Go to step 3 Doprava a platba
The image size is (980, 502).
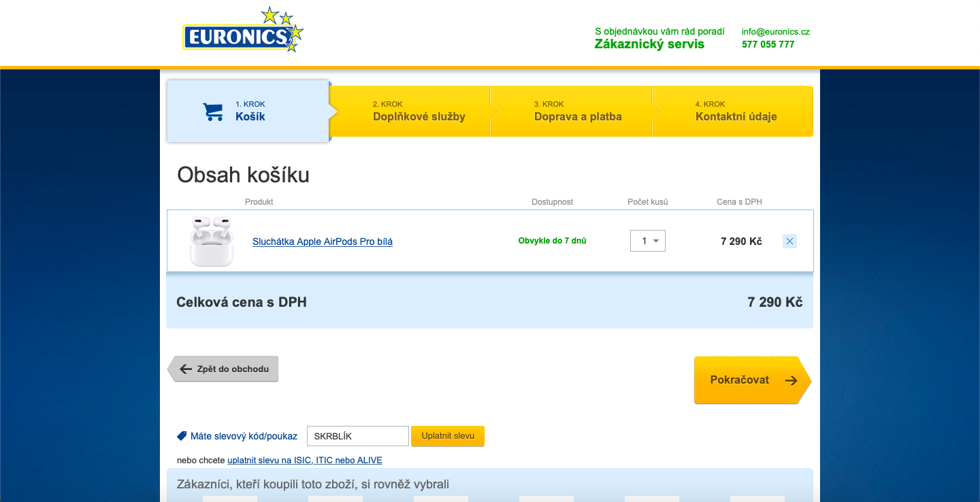pos(572,111)
